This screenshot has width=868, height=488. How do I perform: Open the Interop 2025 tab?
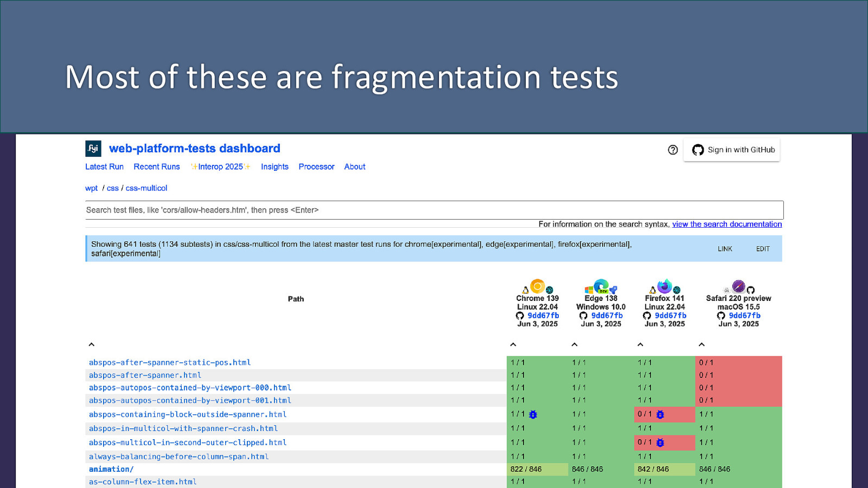coord(220,167)
